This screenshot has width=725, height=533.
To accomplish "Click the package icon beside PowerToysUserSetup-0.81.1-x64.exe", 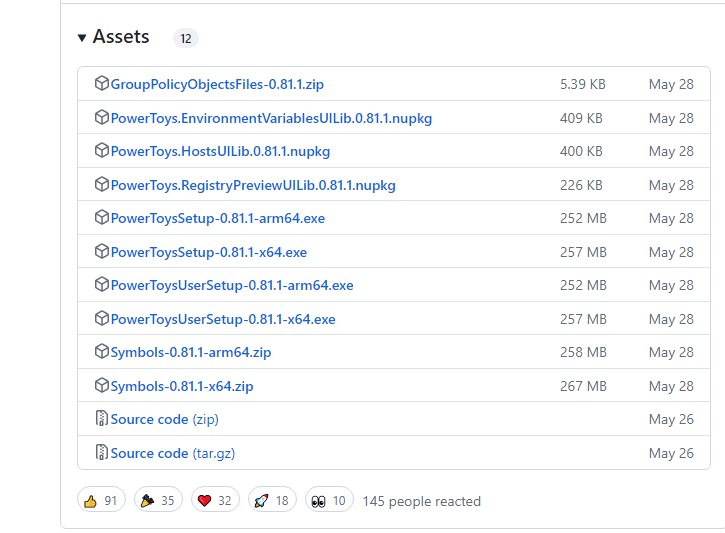I will pyautogui.click(x=102, y=318).
